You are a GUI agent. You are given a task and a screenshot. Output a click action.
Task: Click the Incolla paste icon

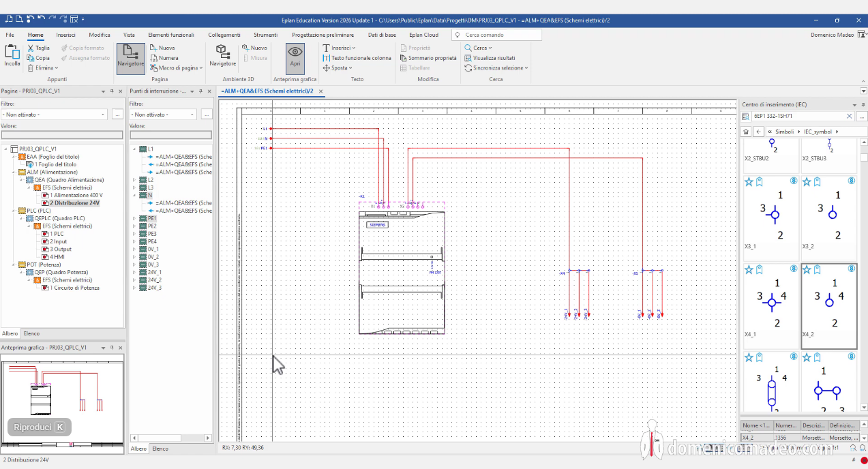click(12, 53)
